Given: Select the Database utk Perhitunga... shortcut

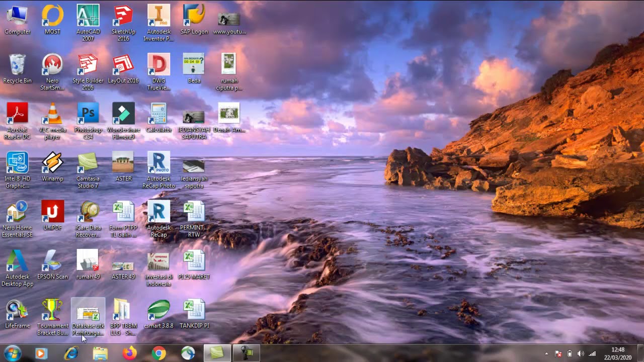Looking at the screenshot, I should [x=88, y=317].
